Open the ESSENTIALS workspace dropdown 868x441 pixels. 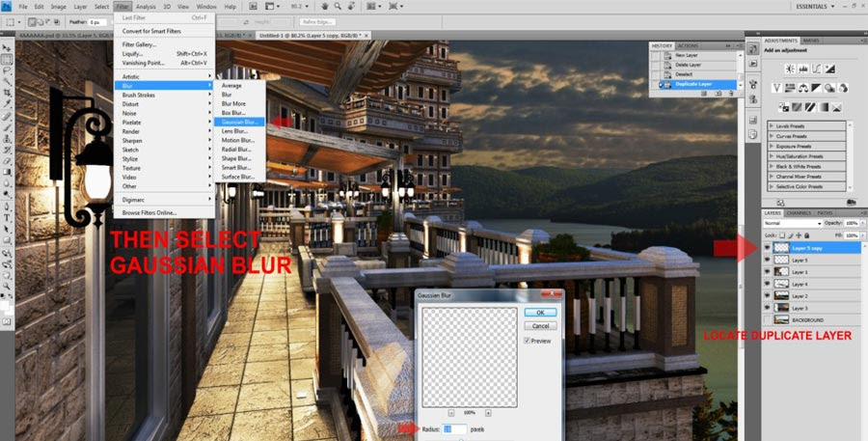(815, 6)
